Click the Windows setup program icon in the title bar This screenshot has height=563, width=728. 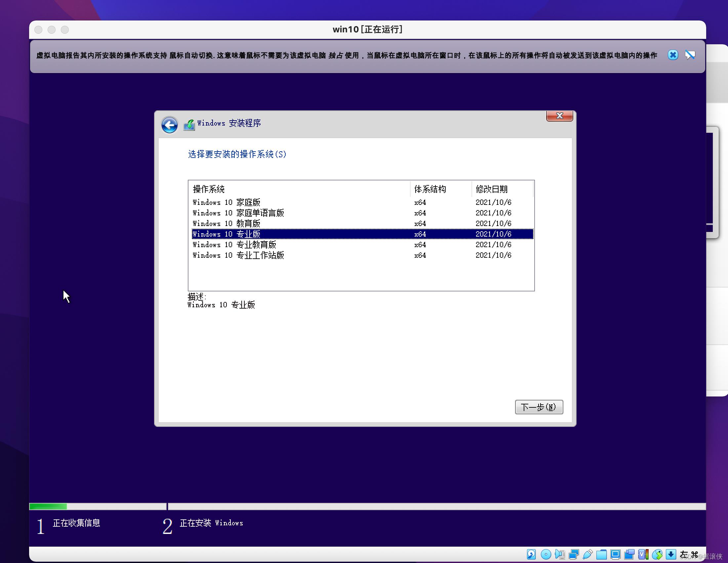189,125
